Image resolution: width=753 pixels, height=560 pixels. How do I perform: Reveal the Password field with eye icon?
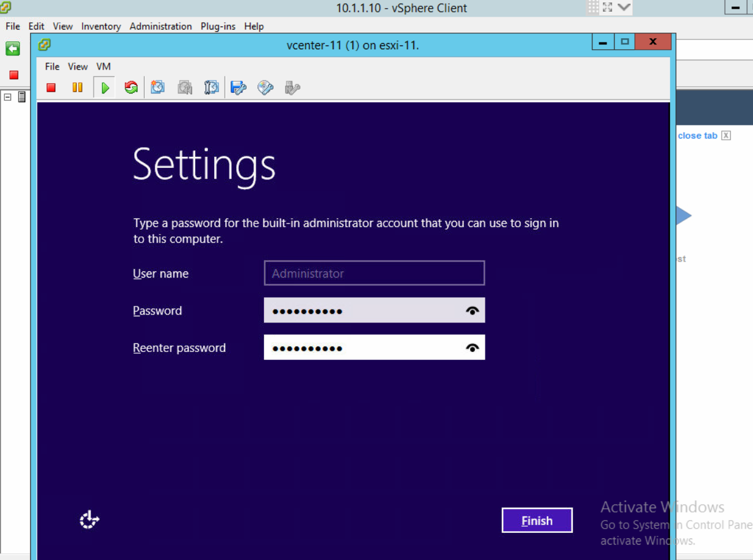[x=472, y=311]
